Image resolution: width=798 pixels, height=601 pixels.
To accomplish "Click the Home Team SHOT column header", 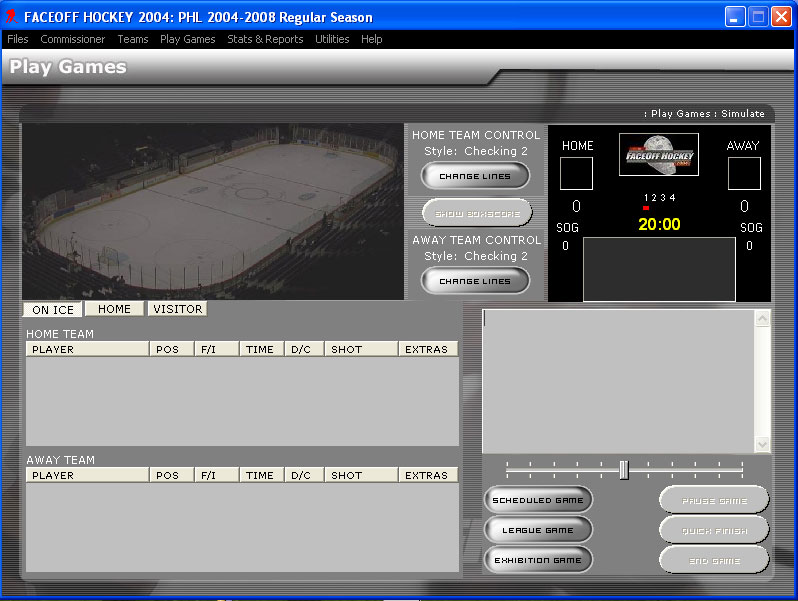I will coord(361,349).
